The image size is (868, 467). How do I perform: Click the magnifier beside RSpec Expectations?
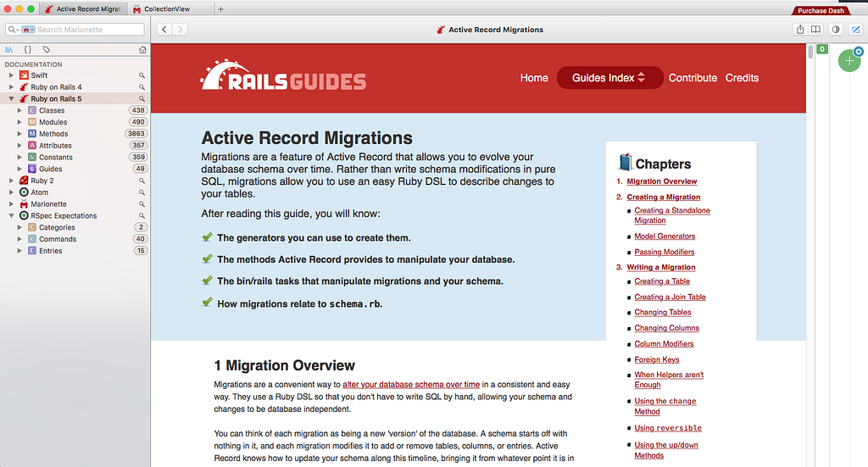pyautogui.click(x=142, y=215)
